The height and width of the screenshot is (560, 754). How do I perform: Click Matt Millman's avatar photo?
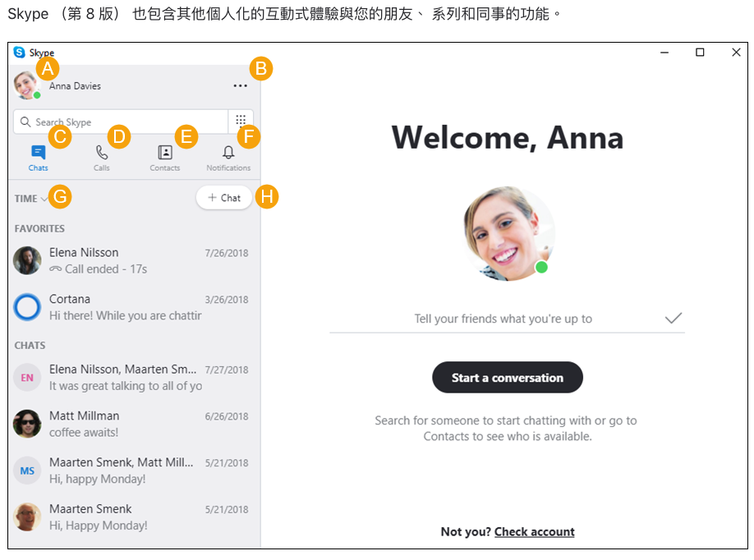pyautogui.click(x=27, y=424)
